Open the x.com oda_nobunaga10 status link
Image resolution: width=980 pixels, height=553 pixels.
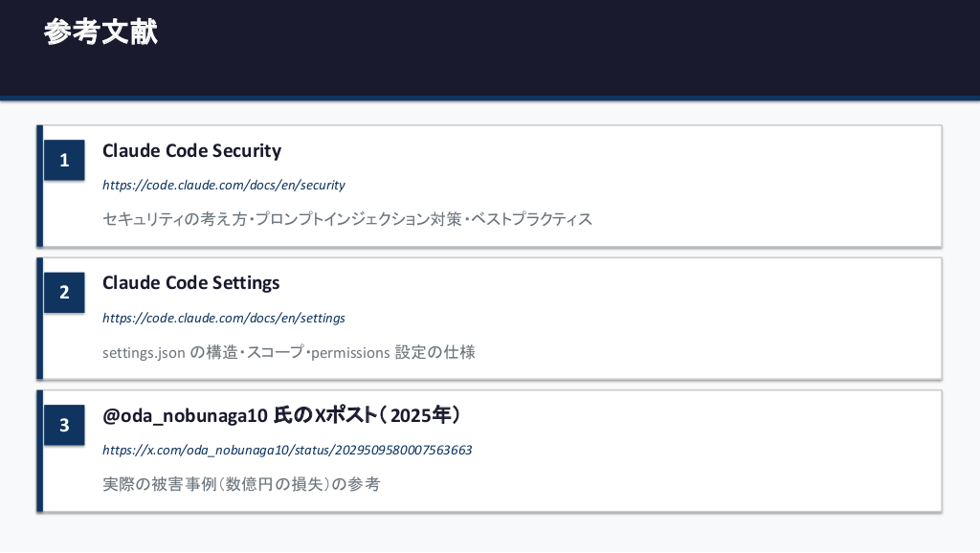coord(287,450)
